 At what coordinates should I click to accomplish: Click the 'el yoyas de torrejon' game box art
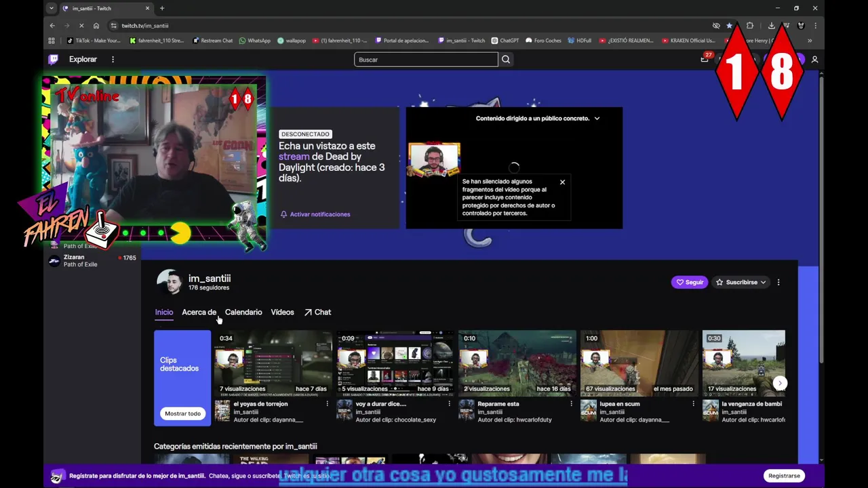(x=222, y=411)
